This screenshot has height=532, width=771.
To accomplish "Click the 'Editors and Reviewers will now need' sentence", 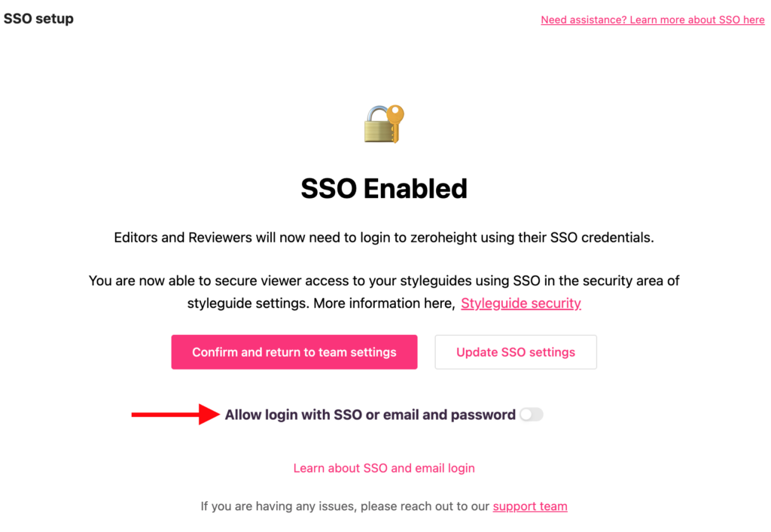I will tap(384, 238).
